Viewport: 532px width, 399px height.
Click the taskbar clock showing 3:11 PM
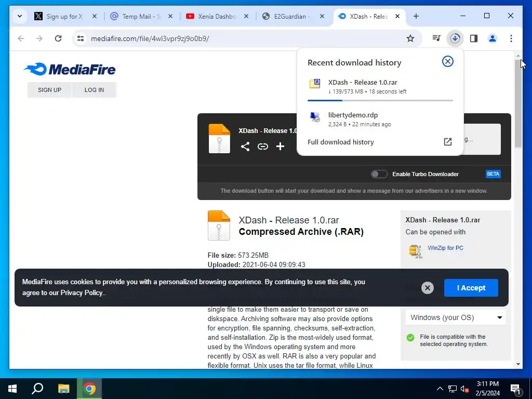pyautogui.click(x=487, y=389)
